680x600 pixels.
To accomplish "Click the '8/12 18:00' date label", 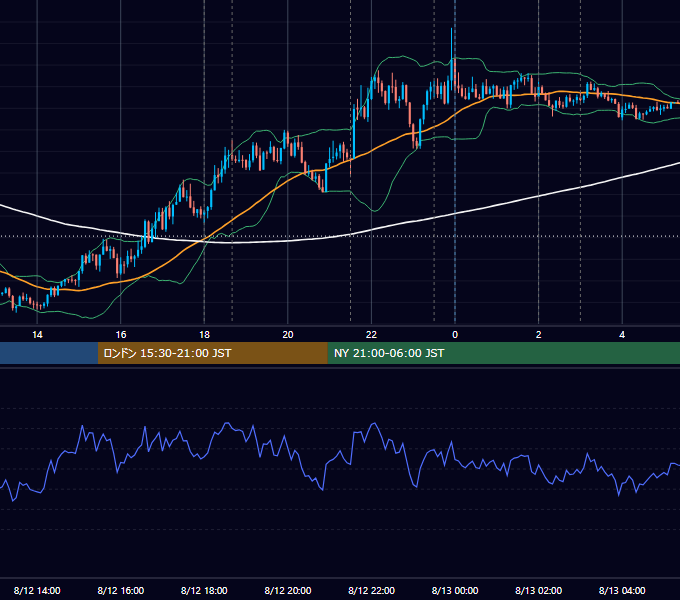I will tap(204, 590).
